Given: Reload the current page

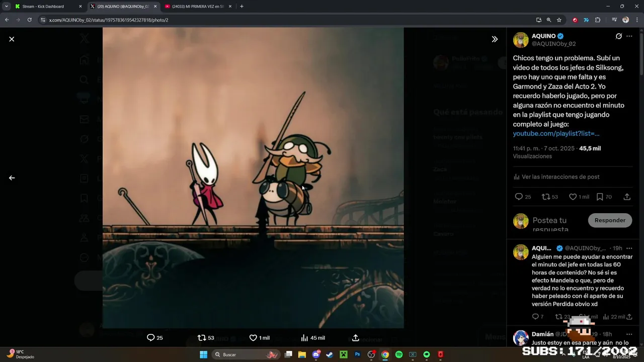Looking at the screenshot, I should (30, 20).
